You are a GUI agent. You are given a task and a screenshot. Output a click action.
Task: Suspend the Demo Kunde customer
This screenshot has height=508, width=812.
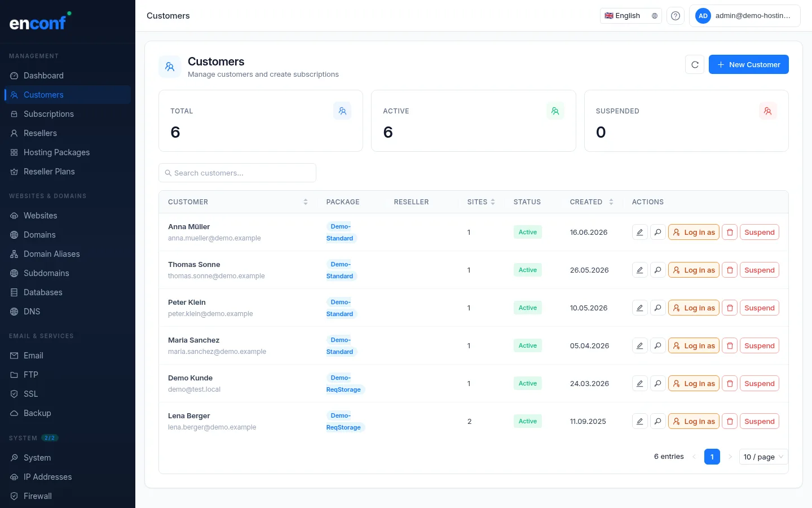click(759, 383)
